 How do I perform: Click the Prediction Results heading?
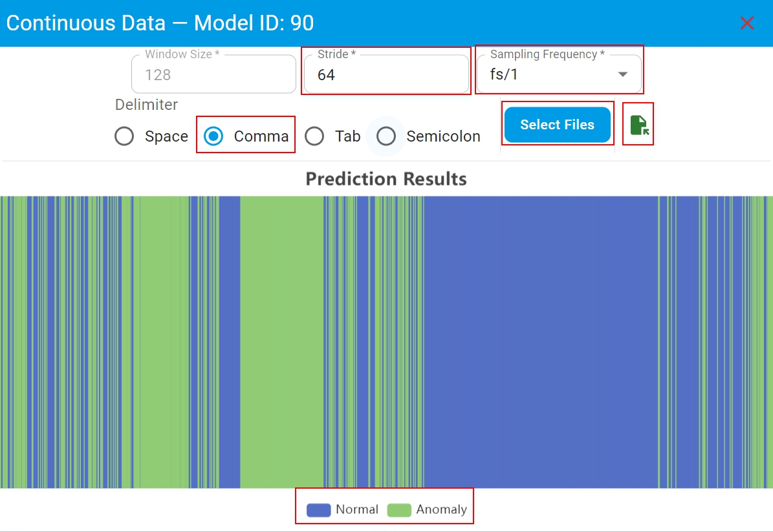tap(386, 178)
